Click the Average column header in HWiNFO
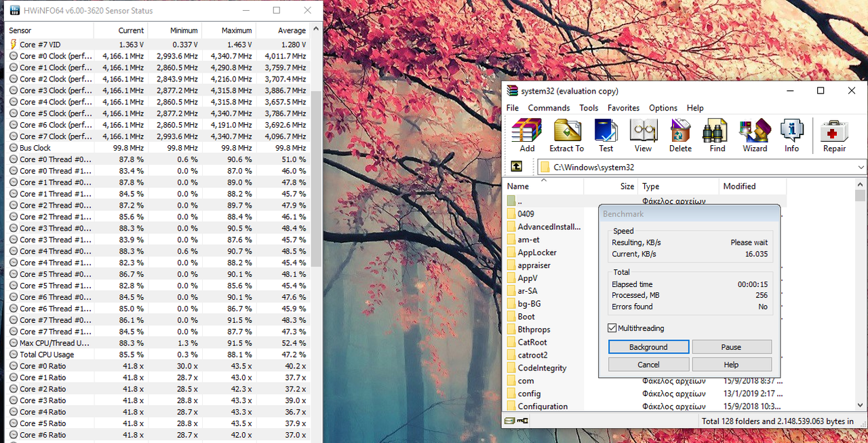Screen dimensions: 868x443 click(x=283, y=31)
